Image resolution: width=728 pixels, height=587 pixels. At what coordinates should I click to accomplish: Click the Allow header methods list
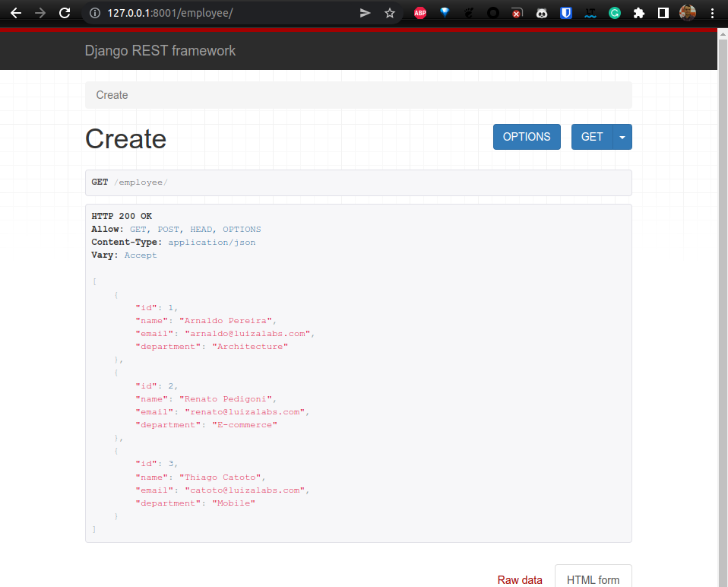tap(195, 230)
